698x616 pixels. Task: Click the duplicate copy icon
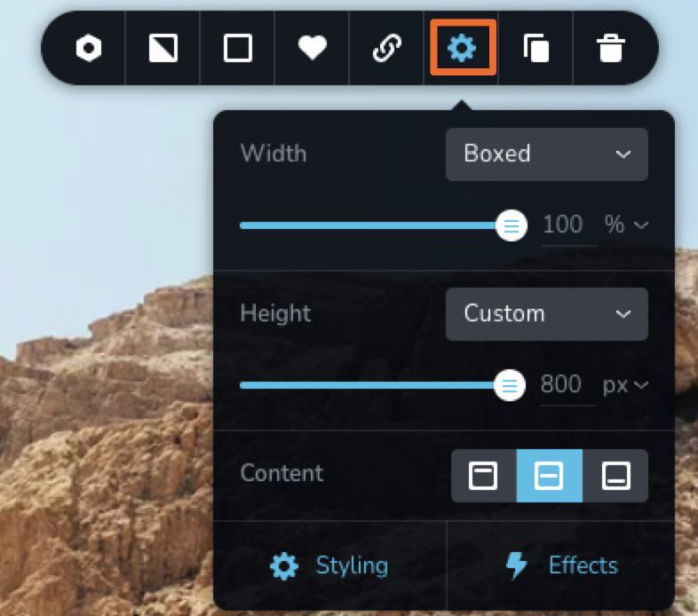click(x=535, y=48)
